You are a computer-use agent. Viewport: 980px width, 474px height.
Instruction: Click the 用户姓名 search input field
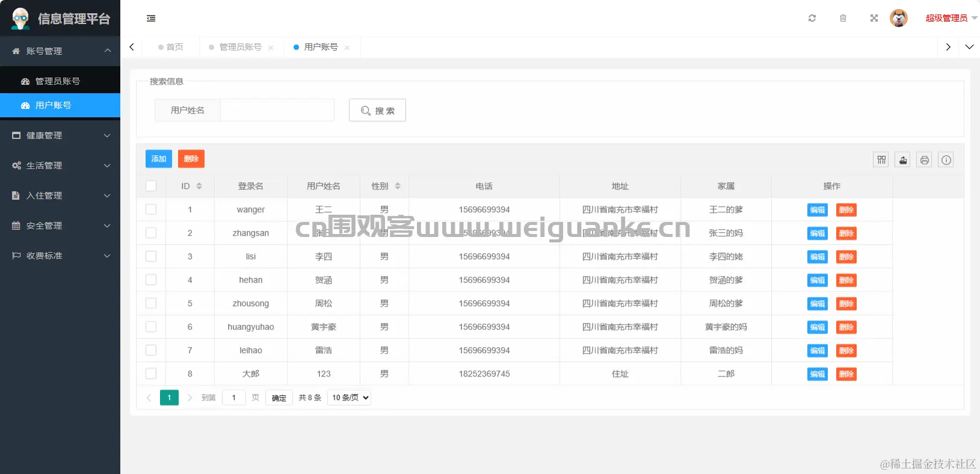pyautogui.click(x=277, y=110)
